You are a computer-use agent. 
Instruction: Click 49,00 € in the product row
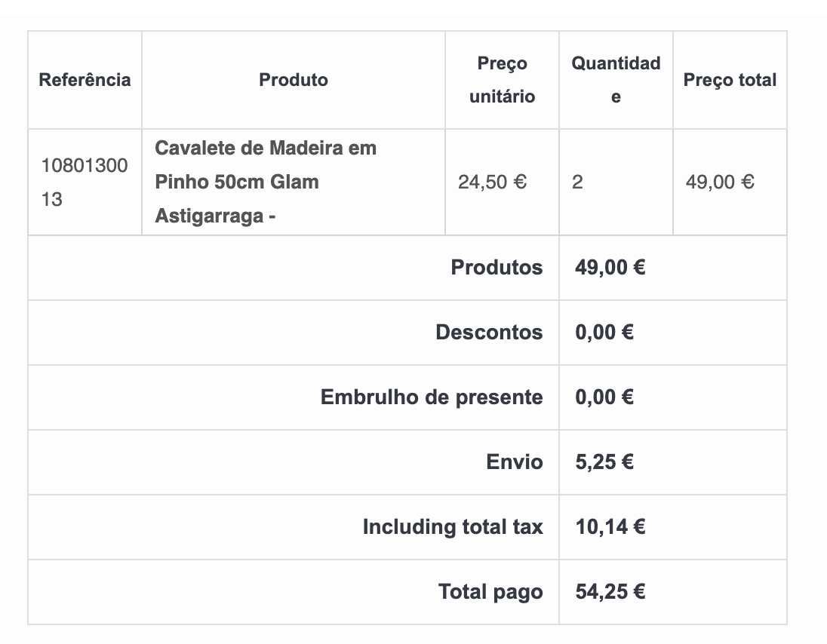[720, 182]
